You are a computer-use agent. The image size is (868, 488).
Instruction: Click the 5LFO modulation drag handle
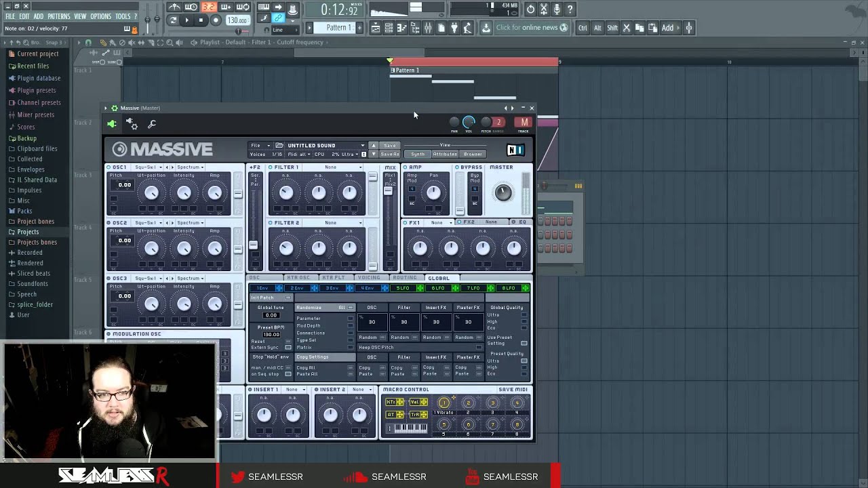[420, 289]
